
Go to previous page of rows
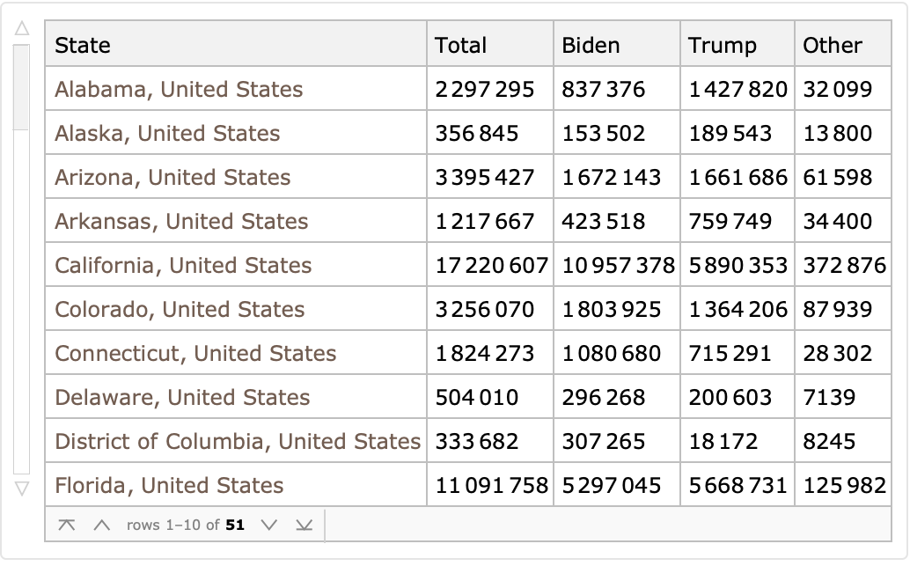(x=102, y=526)
